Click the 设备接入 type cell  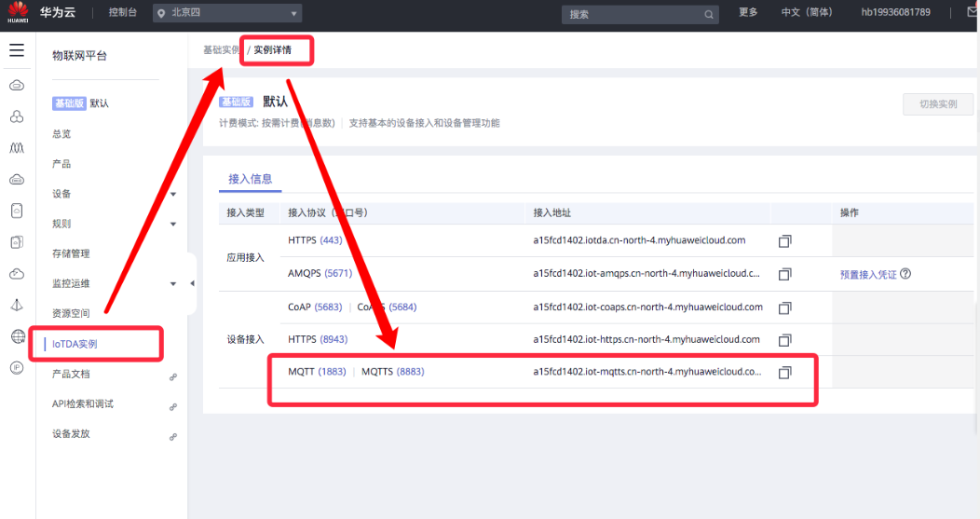[246, 339]
